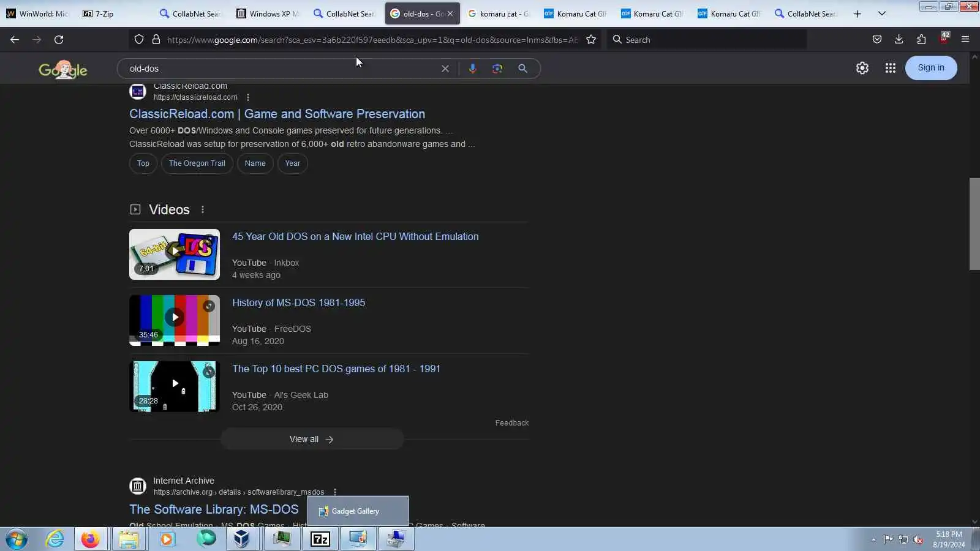Viewport: 980px width, 551px height.
Task: Open Google quick settings gear
Action: coord(862,68)
